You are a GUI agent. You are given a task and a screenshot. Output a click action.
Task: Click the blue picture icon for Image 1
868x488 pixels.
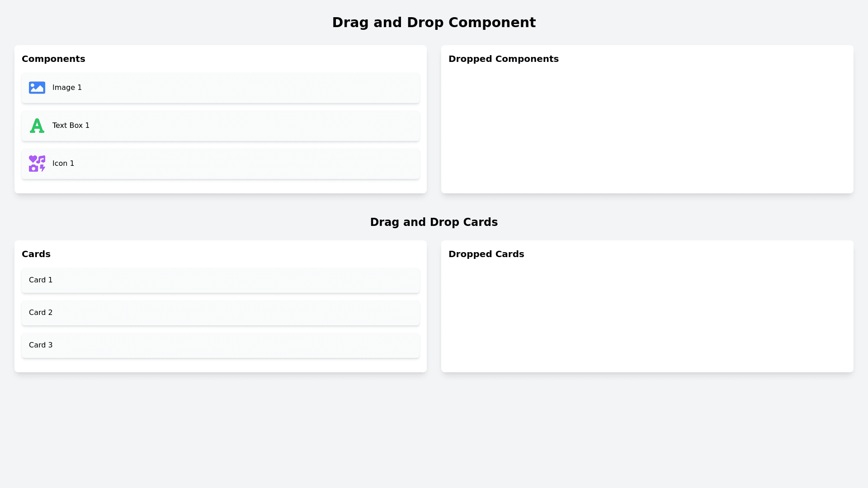(37, 88)
